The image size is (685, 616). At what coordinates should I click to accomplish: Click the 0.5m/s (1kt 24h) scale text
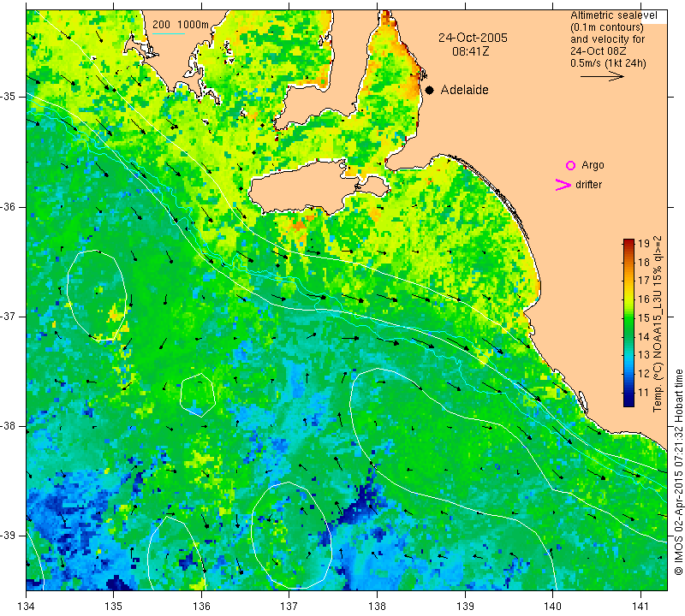pos(608,63)
